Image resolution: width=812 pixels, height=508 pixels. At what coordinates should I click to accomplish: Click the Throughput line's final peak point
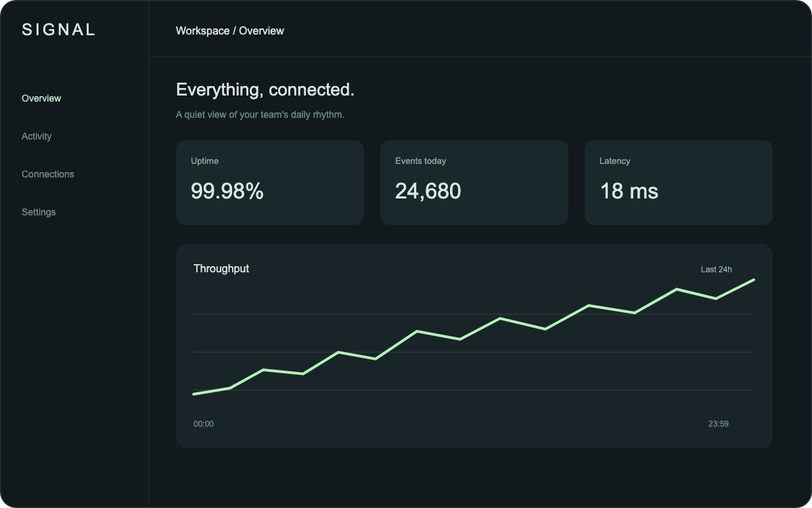754,279
